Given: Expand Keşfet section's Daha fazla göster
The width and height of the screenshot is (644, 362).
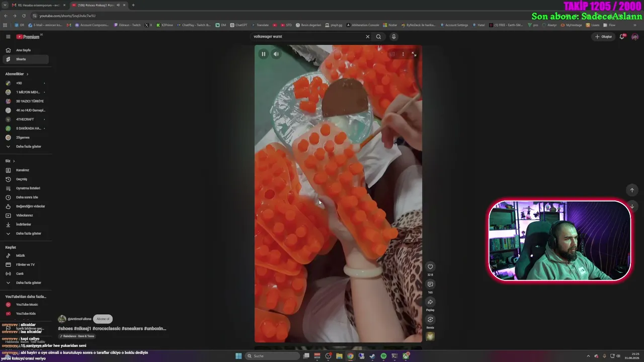Looking at the screenshot, I should tap(25, 283).
